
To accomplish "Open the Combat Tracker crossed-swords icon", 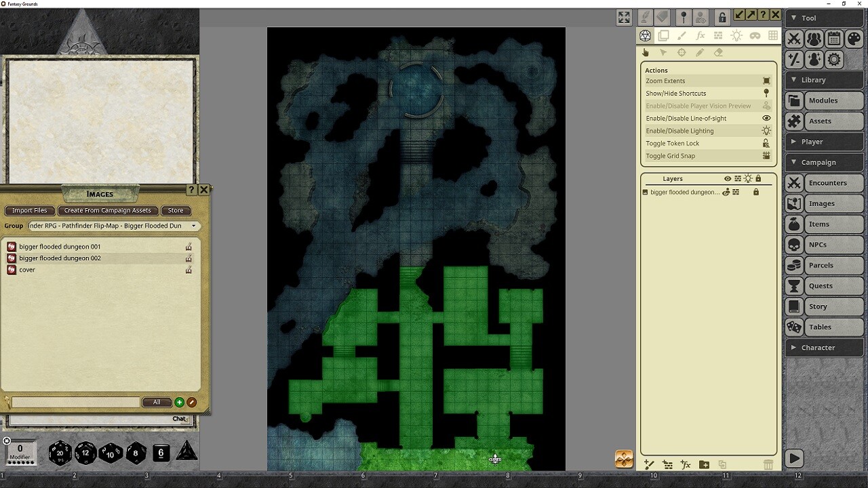I will click(x=793, y=39).
